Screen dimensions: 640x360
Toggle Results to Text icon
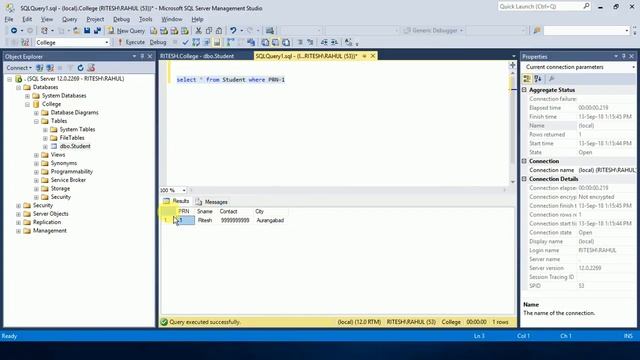[x=265, y=42]
